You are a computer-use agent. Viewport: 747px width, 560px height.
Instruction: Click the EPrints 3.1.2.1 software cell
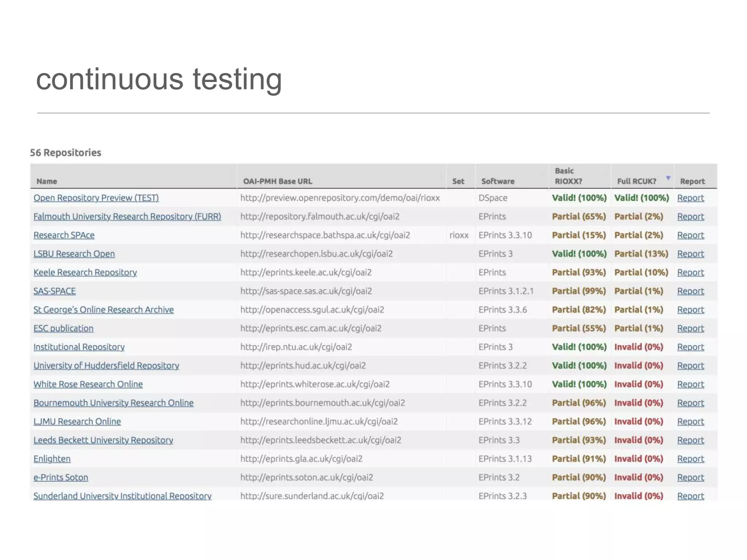click(x=506, y=291)
